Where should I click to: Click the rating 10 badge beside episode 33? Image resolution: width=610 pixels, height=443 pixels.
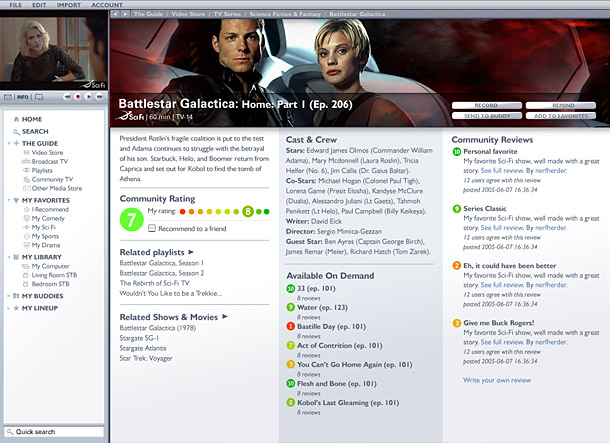pos(291,289)
